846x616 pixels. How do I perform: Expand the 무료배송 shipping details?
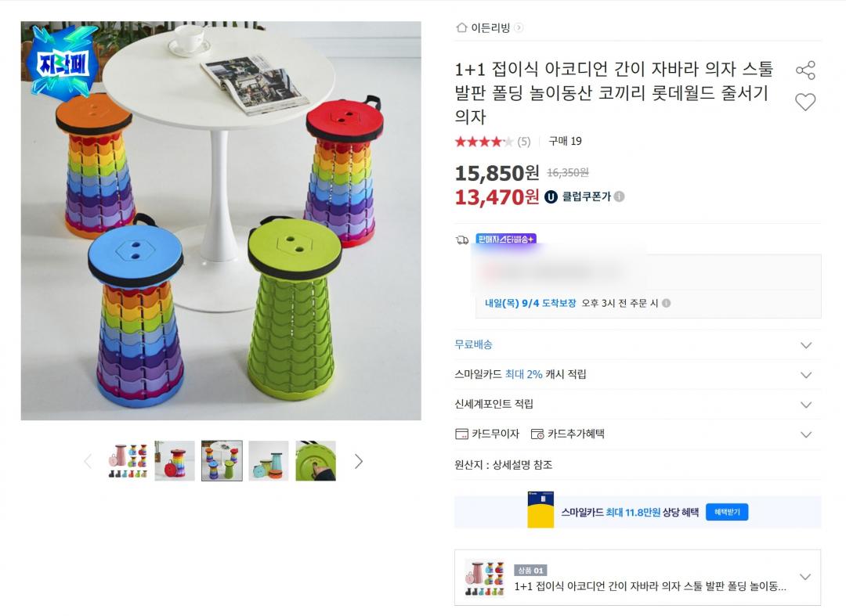point(806,345)
